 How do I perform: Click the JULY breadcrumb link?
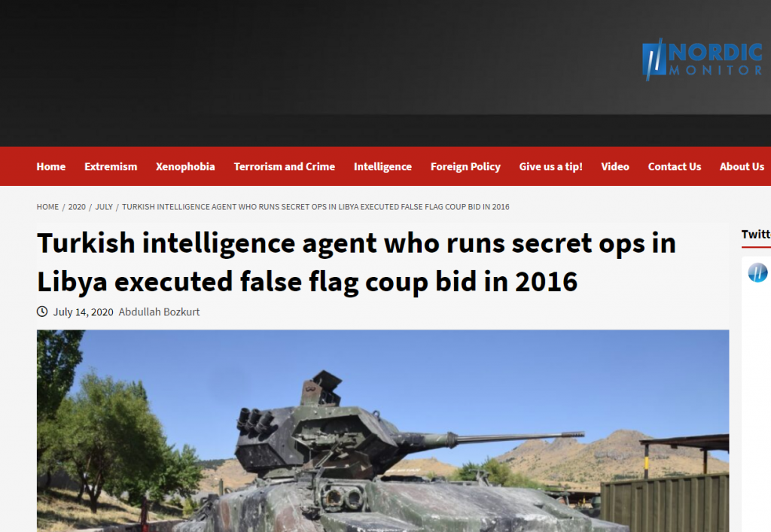(104, 207)
